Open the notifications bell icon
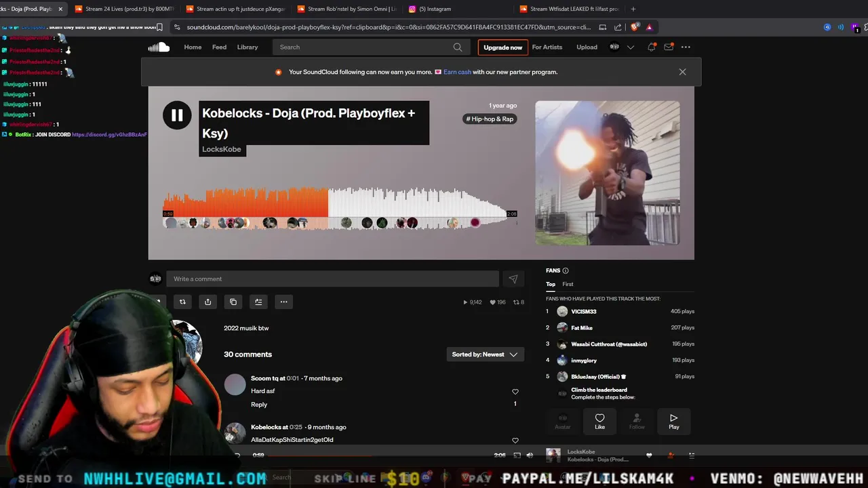Image resolution: width=868 pixels, height=488 pixels. click(652, 47)
